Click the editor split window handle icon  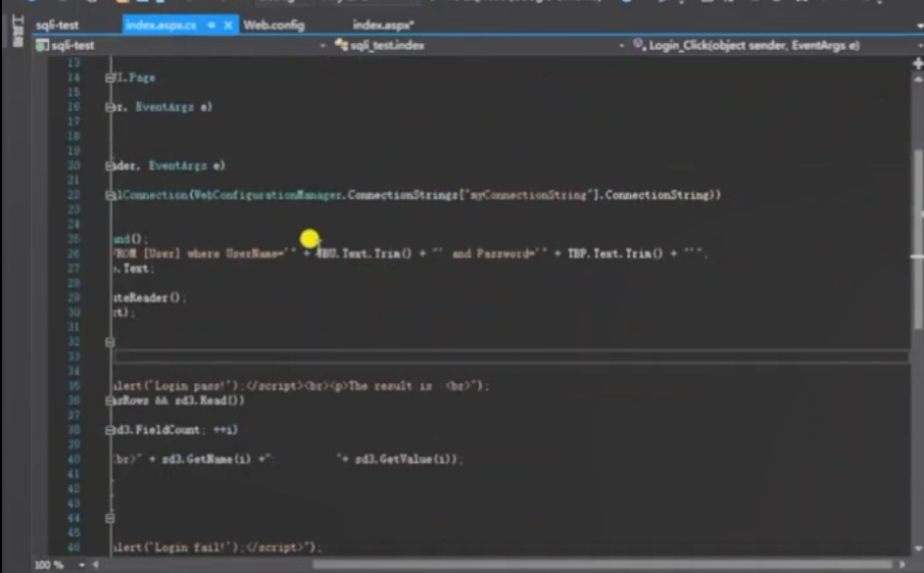(918, 63)
